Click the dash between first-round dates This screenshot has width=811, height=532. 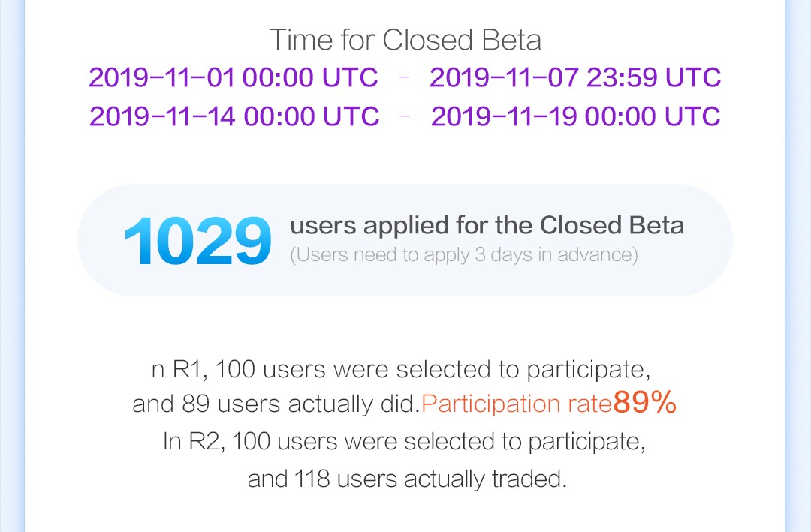(404, 77)
